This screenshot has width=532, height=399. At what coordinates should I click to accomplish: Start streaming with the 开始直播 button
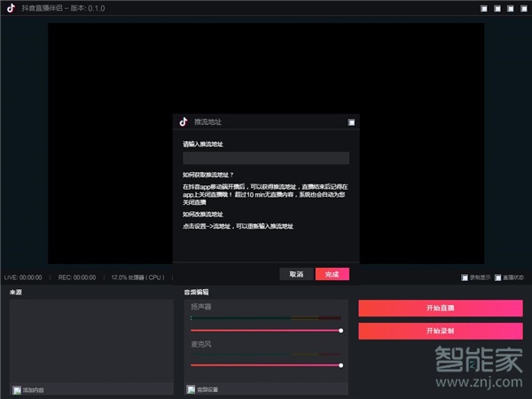(440, 308)
